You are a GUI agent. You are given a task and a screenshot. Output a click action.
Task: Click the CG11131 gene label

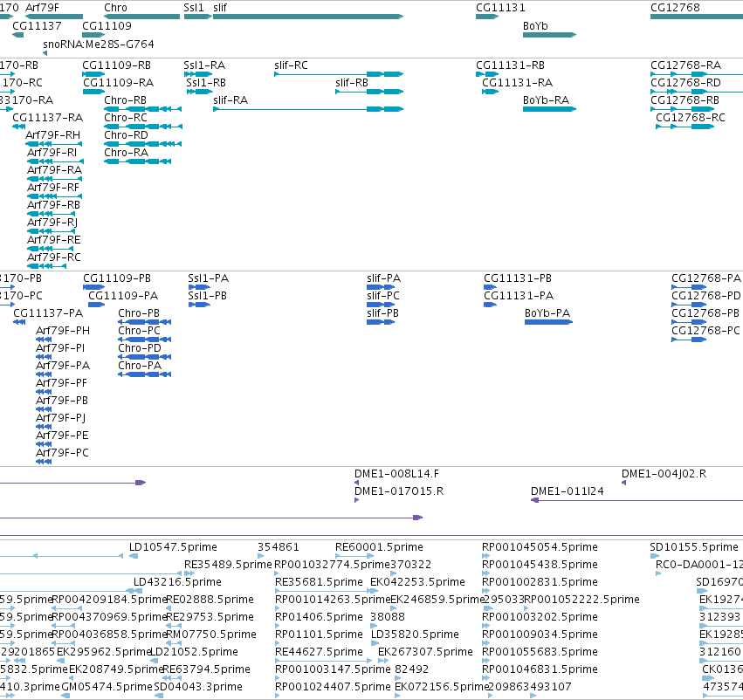[500, 8]
